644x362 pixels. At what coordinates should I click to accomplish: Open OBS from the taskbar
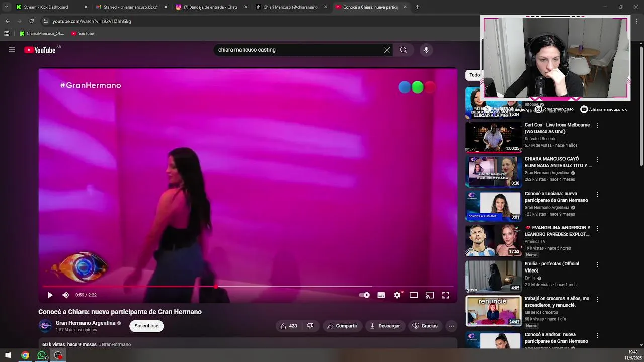pyautogui.click(x=58, y=355)
